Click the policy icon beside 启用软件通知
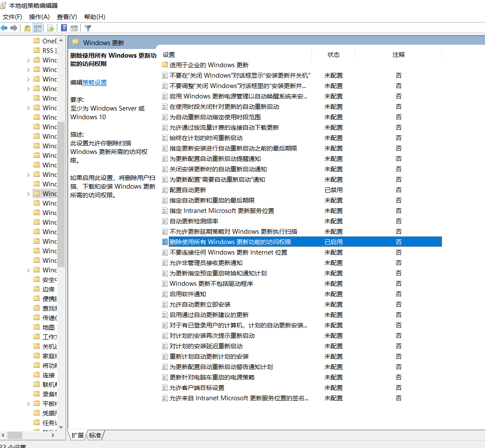 [x=165, y=294]
